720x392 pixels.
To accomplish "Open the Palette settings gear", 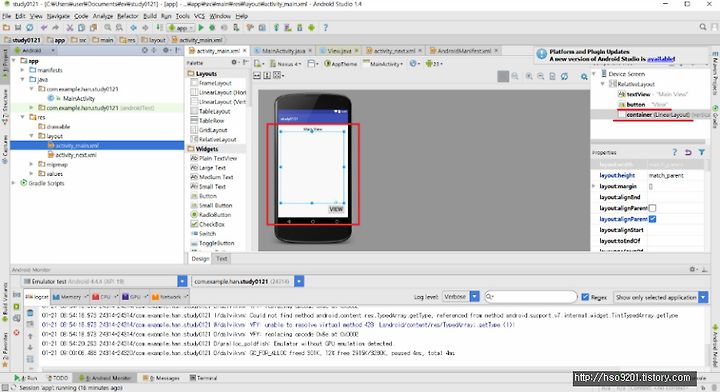I will click(x=235, y=62).
